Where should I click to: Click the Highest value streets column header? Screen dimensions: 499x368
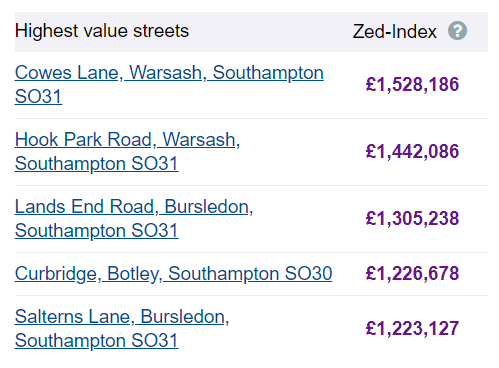coord(102,31)
